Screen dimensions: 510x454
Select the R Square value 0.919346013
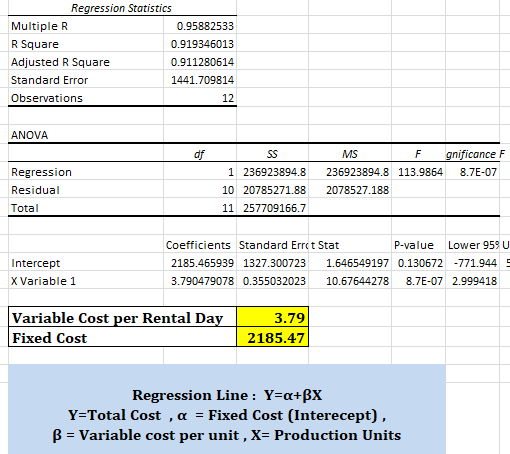click(x=200, y=44)
